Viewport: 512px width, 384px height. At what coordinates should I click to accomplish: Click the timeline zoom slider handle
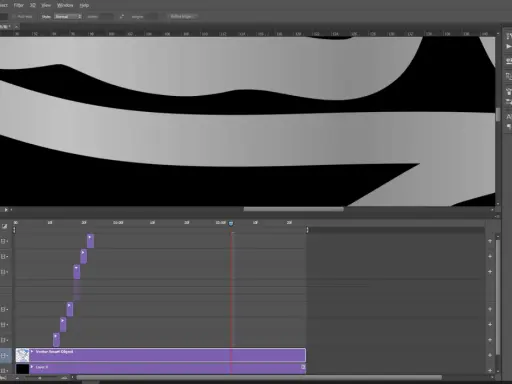pyautogui.click(x=40, y=378)
